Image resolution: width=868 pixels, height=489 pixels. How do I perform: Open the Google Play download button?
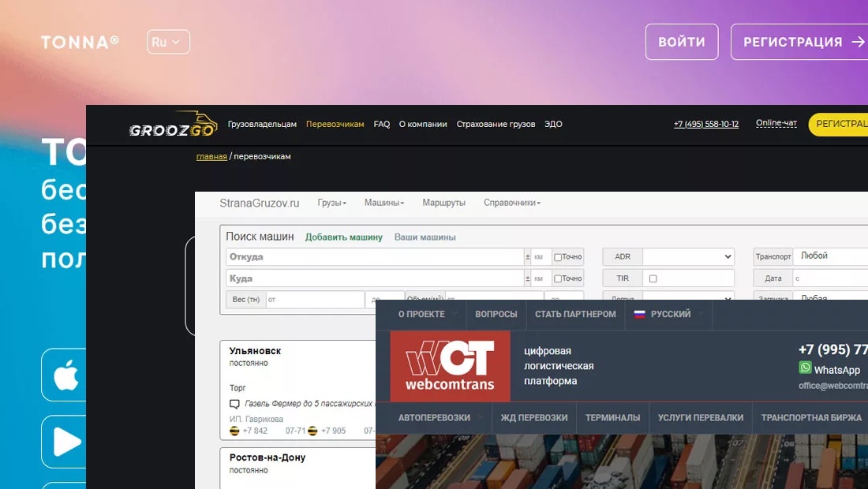(65, 442)
